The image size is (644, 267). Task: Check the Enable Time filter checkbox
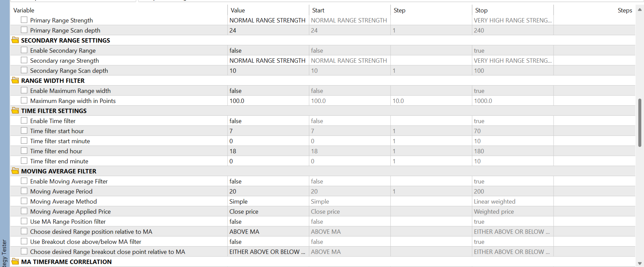24,121
